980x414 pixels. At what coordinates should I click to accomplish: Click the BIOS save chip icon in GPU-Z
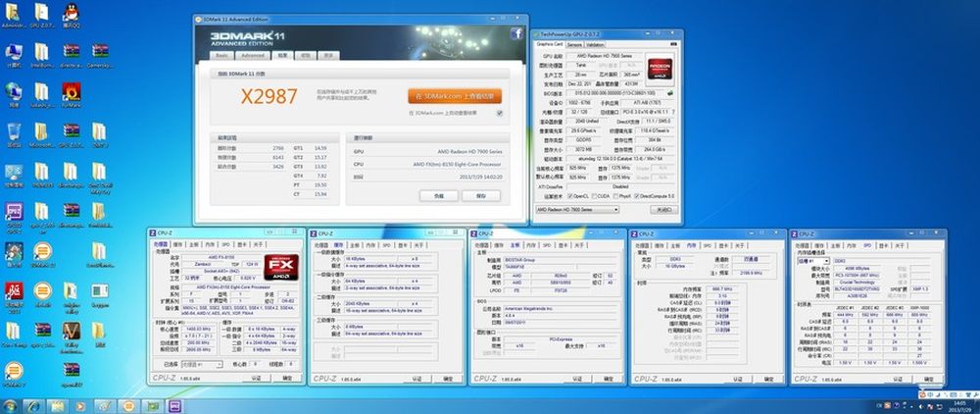(670, 93)
